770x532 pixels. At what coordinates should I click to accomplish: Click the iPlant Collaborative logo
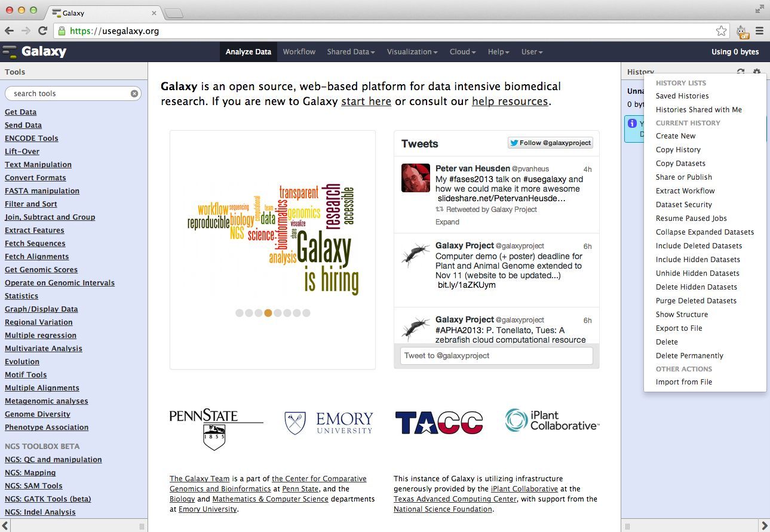552,420
